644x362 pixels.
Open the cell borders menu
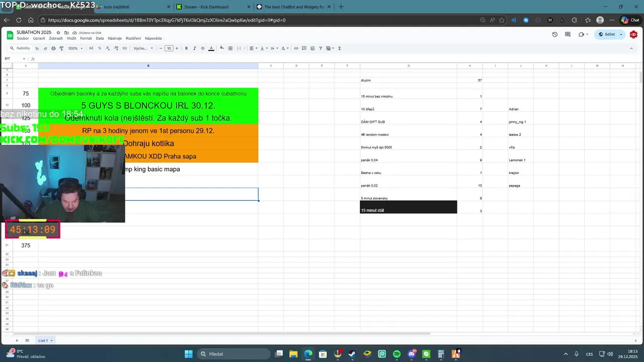pyautogui.click(x=230, y=48)
